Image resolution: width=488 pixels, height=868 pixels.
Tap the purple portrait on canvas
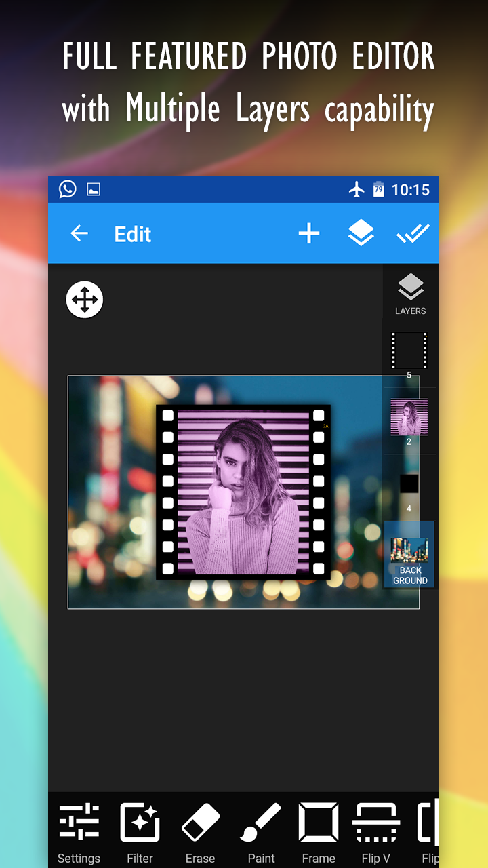point(243,492)
